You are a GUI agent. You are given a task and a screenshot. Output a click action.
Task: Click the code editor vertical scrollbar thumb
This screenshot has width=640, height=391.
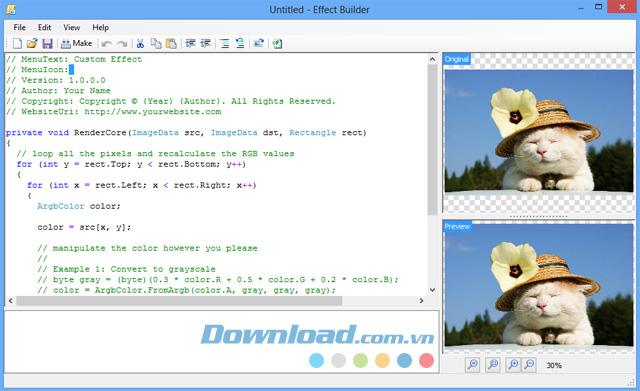(x=432, y=139)
